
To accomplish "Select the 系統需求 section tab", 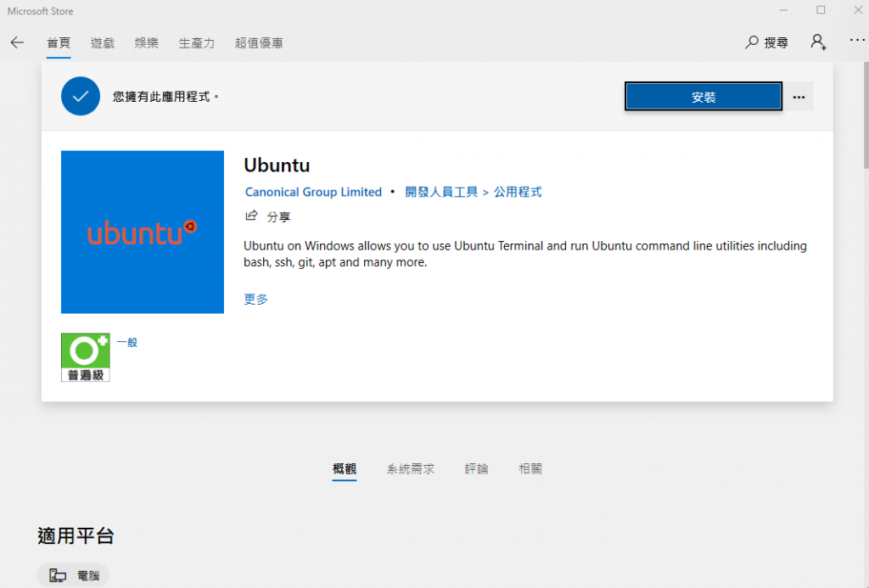I will [x=410, y=469].
